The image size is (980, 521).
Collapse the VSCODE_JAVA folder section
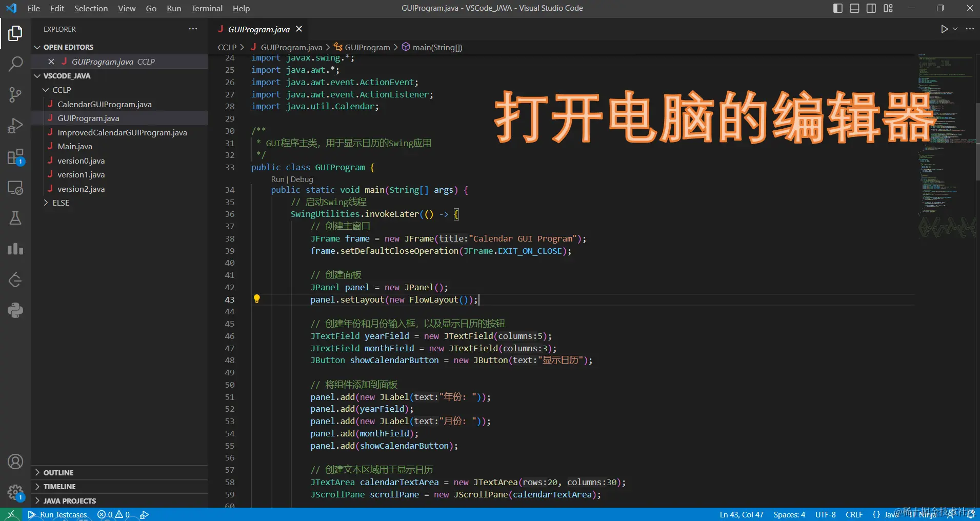[x=119, y=76]
